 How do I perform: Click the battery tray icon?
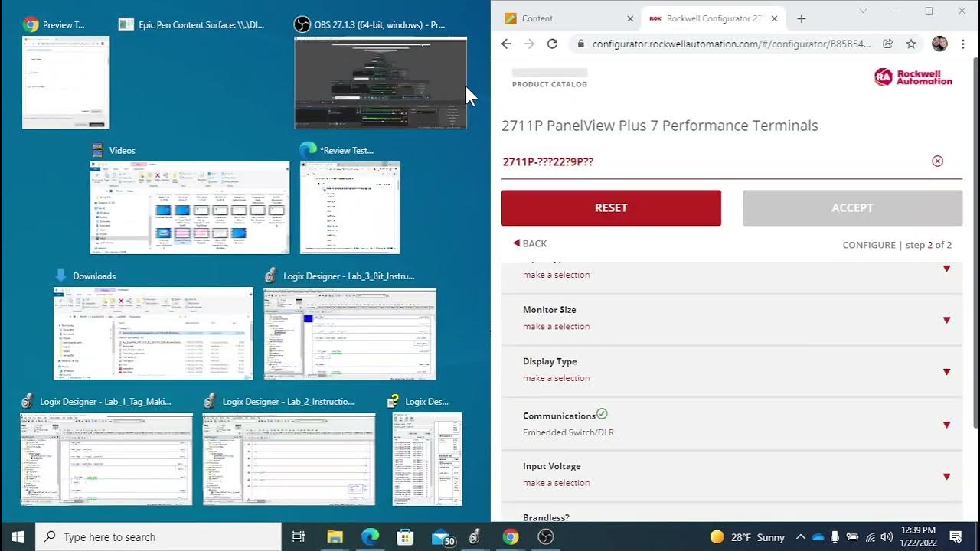coord(852,537)
